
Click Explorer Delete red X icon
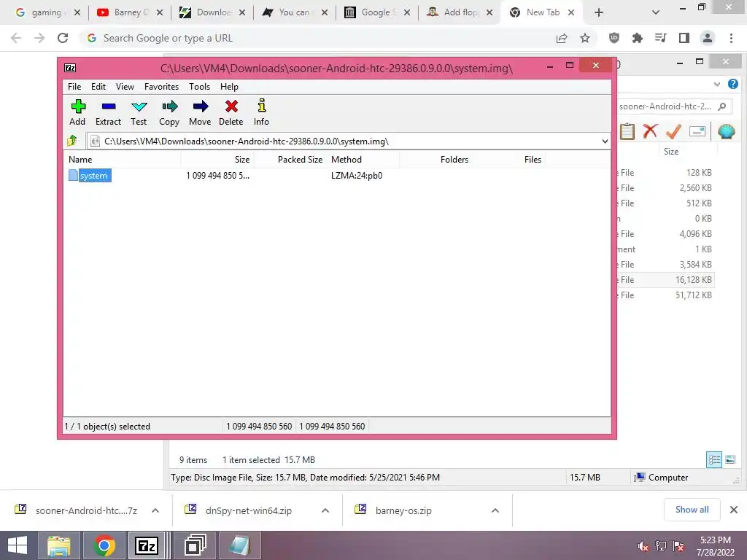pos(650,131)
